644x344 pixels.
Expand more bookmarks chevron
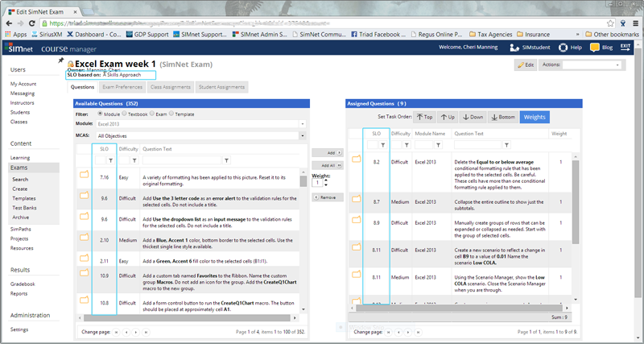(578, 35)
